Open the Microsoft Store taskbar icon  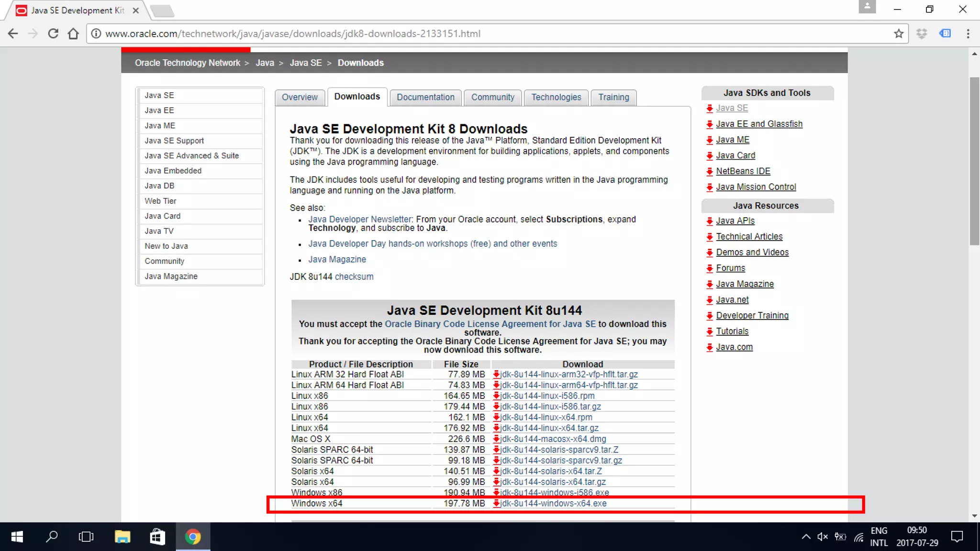pyautogui.click(x=157, y=537)
